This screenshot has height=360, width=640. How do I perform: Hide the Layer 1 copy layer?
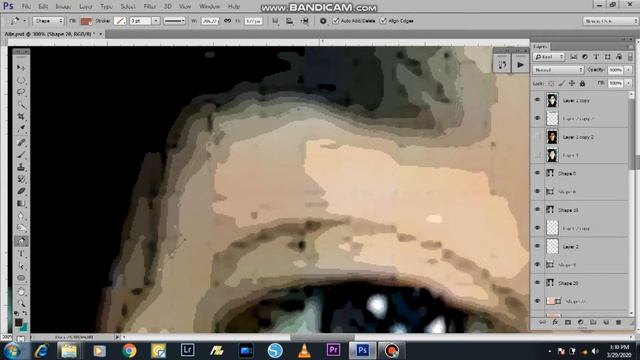(x=537, y=100)
